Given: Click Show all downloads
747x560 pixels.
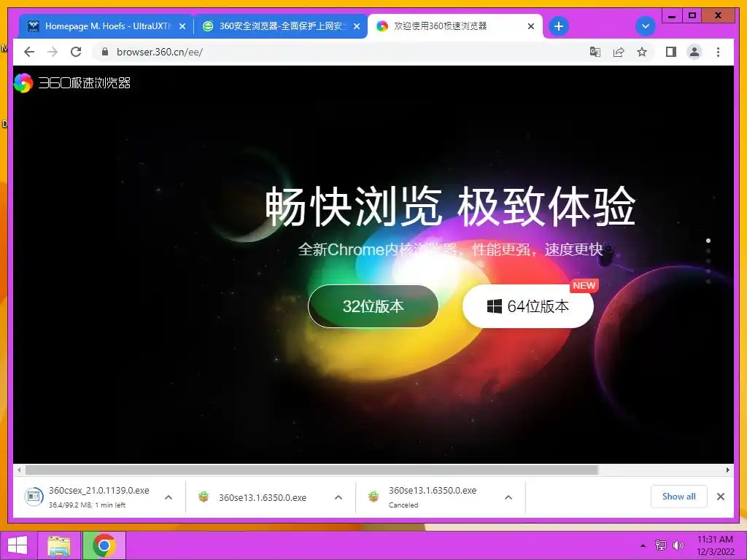Looking at the screenshot, I should click(679, 497).
